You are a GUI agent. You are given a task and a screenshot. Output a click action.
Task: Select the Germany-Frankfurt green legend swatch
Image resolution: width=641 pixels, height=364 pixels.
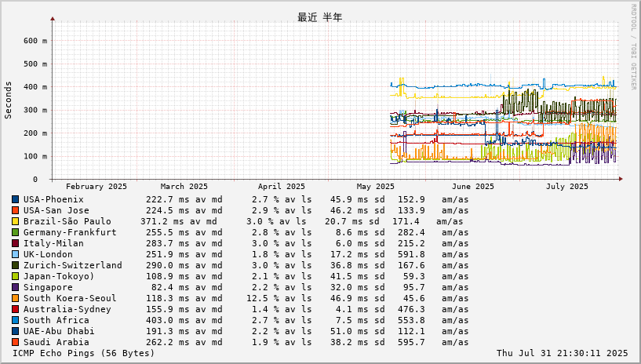(16, 232)
